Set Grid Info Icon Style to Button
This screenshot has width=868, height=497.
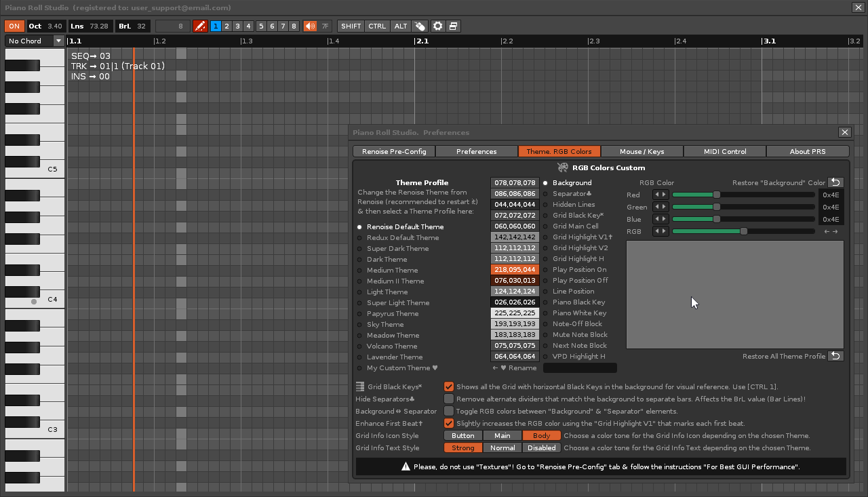click(463, 435)
